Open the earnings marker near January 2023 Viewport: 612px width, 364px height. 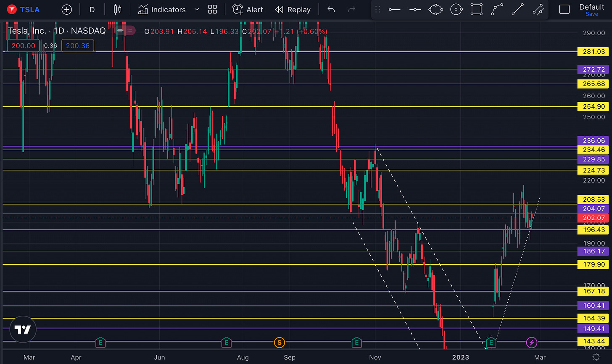click(491, 343)
